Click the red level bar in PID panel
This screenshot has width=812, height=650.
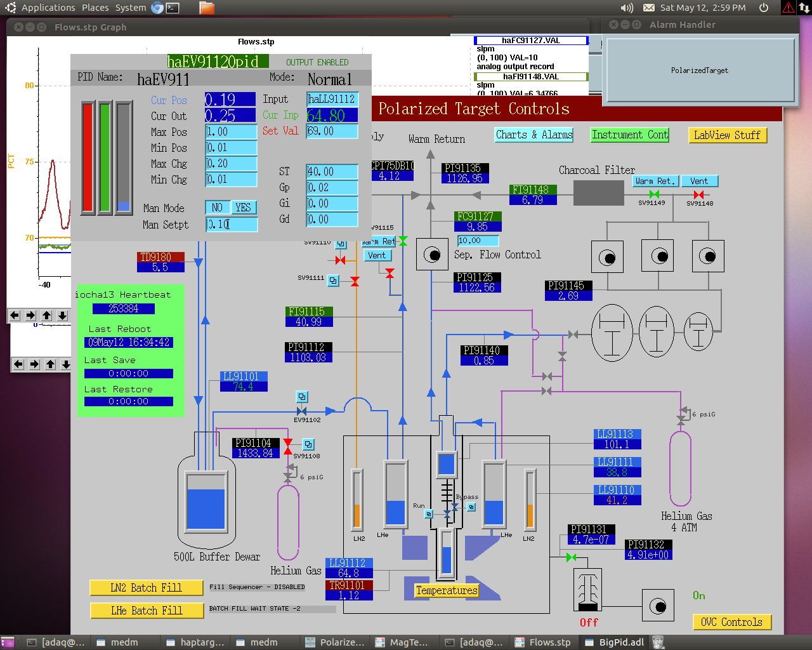(88, 157)
